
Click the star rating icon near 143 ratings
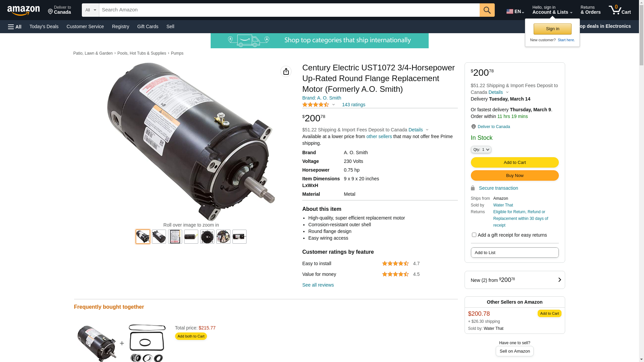coord(316,105)
